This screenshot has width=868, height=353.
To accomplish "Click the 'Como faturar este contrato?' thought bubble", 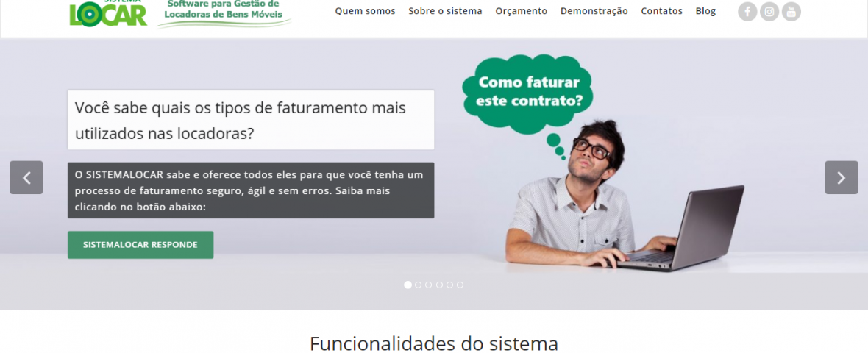I will point(528,93).
